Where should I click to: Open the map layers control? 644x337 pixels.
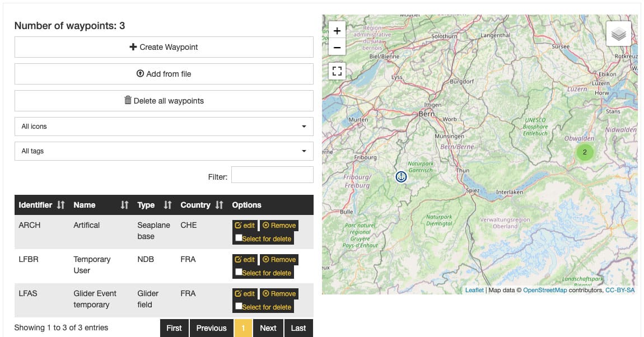coord(619,34)
